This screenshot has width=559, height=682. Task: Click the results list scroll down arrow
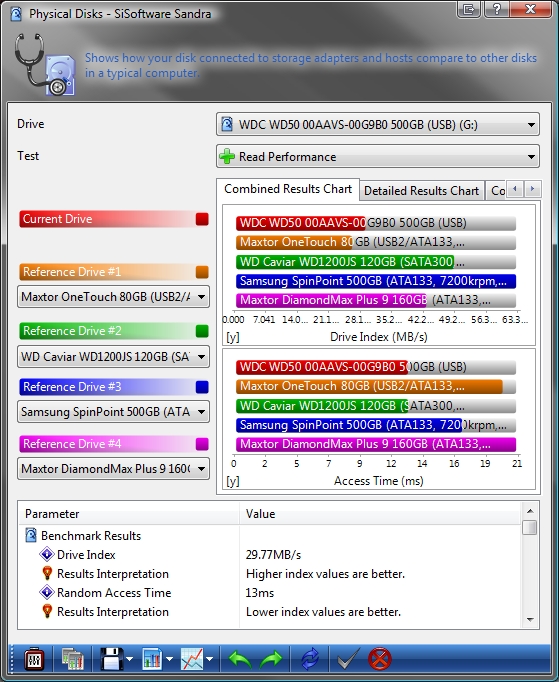[x=530, y=619]
